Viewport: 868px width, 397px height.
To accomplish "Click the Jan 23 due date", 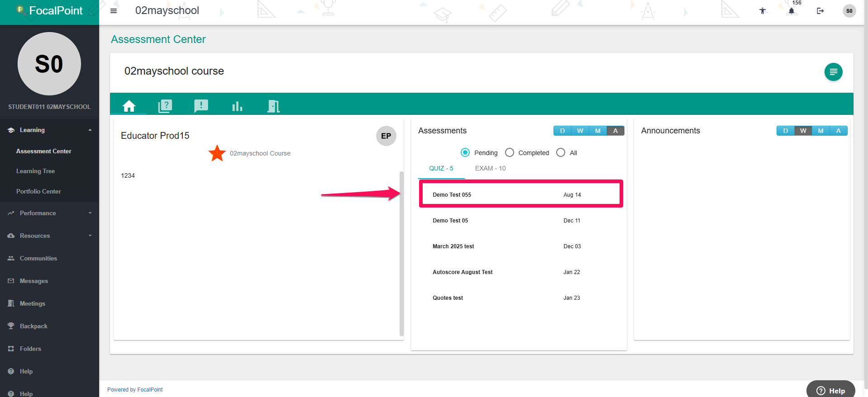I will 572,298.
